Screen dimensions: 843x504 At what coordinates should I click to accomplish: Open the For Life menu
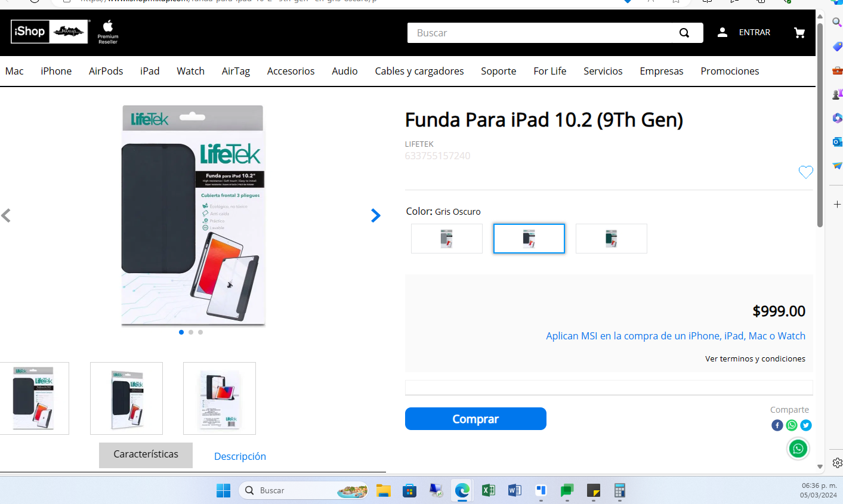550,71
